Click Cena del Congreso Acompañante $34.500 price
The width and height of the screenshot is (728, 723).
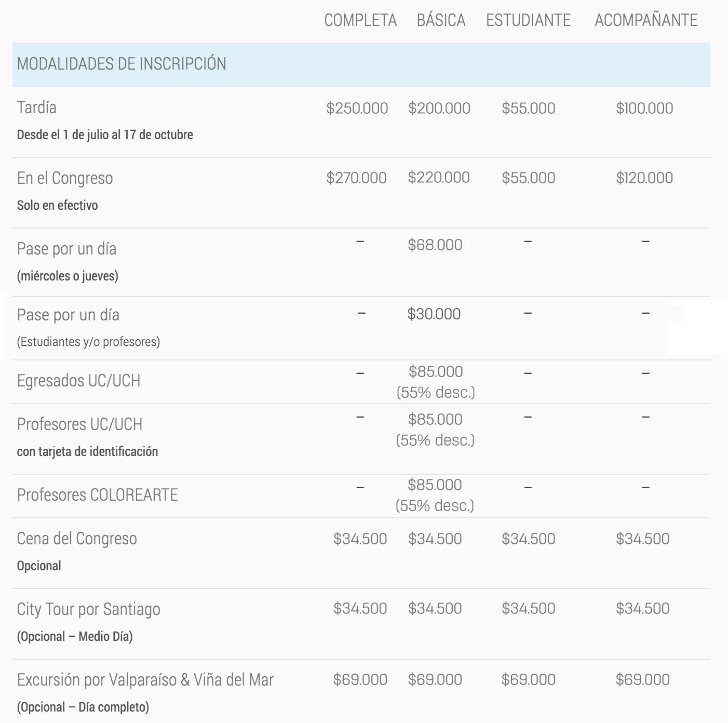click(643, 539)
